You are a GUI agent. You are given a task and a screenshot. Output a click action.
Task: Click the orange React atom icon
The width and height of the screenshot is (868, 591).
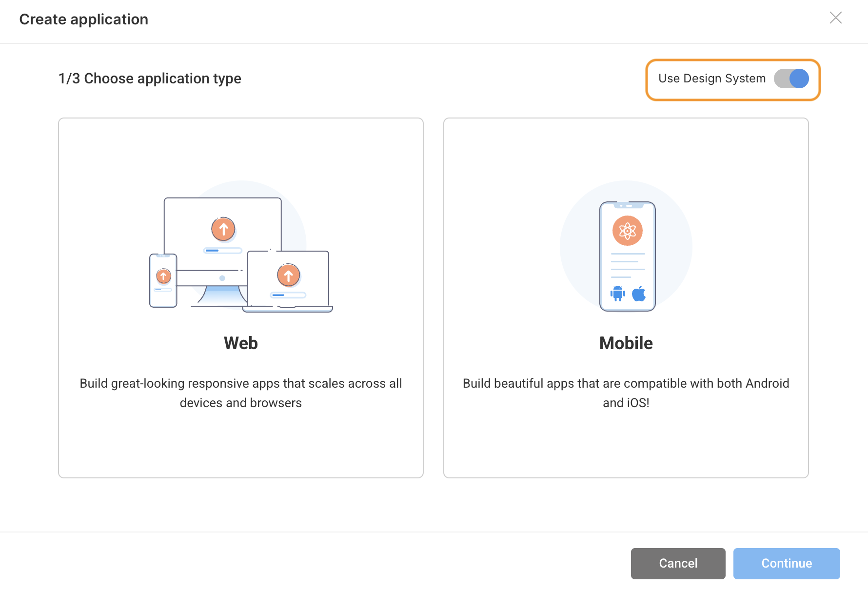click(627, 231)
